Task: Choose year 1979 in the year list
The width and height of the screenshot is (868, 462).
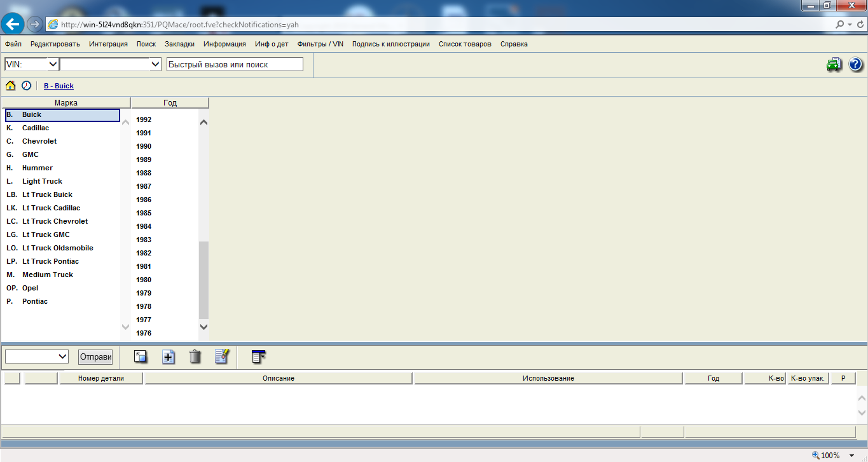Action: [x=144, y=293]
